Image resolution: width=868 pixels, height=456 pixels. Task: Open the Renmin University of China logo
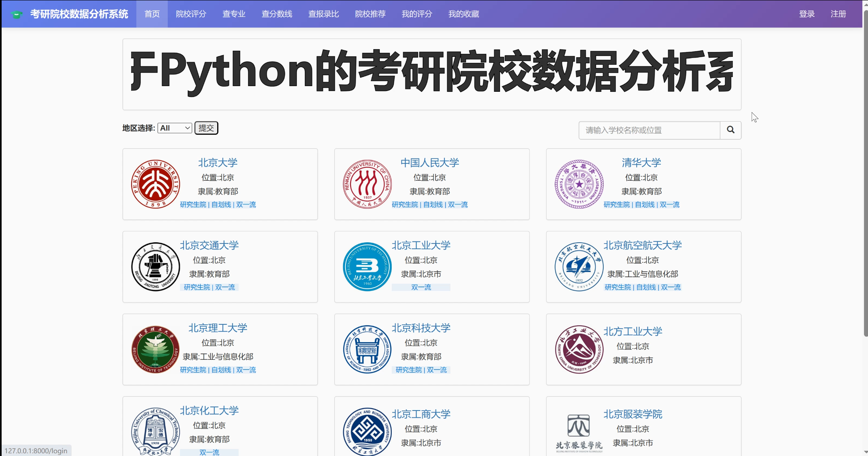(367, 184)
